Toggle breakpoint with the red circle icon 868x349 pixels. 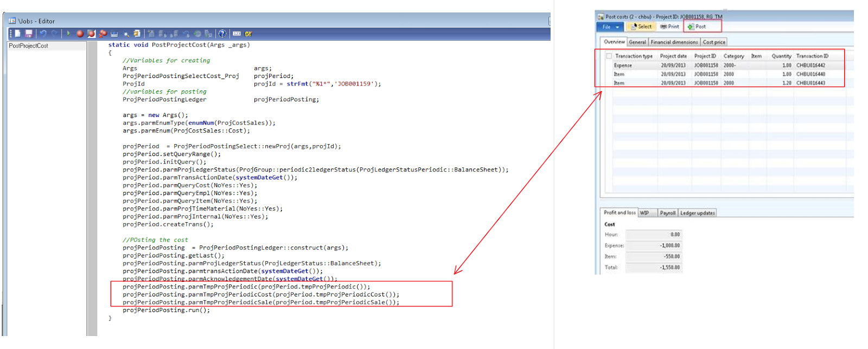click(80, 34)
